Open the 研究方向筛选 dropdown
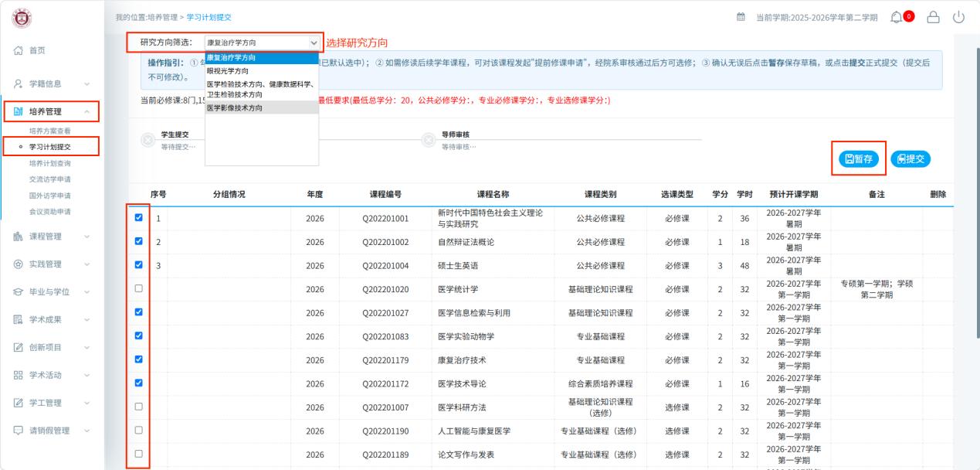This screenshot has width=980, height=470. (262, 43)
